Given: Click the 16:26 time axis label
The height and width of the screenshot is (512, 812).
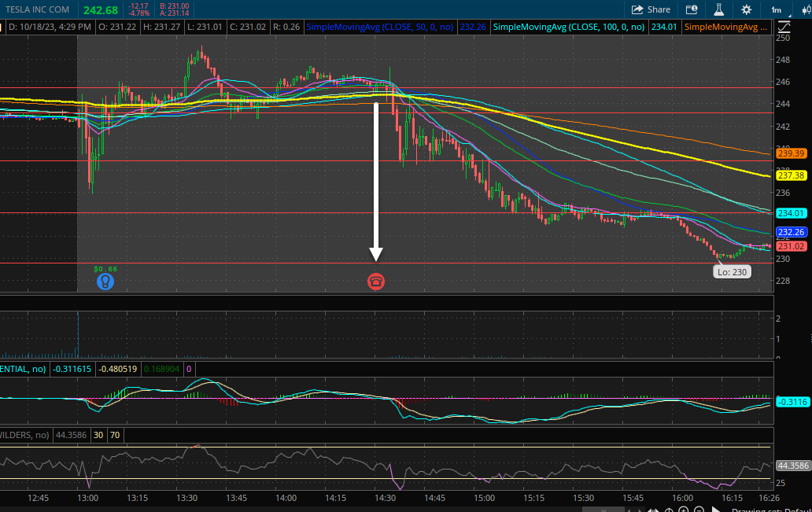Looking at the screenshot, I should tap(769, 498).
